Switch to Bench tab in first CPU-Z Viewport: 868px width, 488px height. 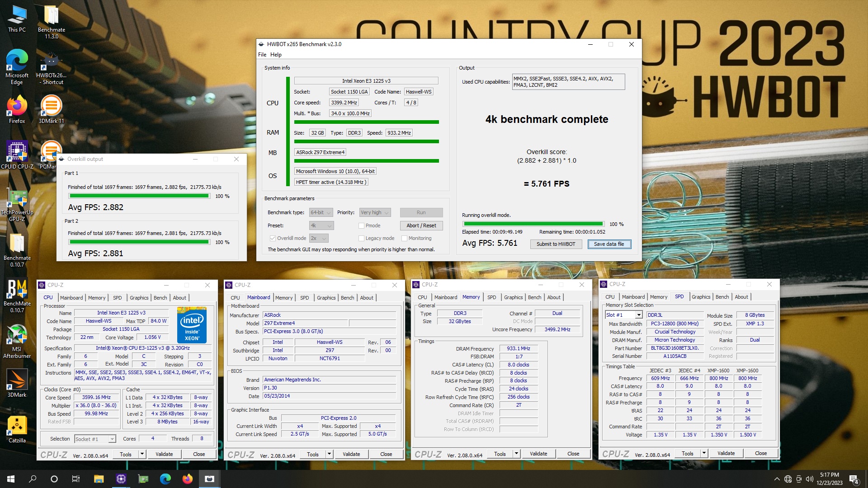click(160, 298)
